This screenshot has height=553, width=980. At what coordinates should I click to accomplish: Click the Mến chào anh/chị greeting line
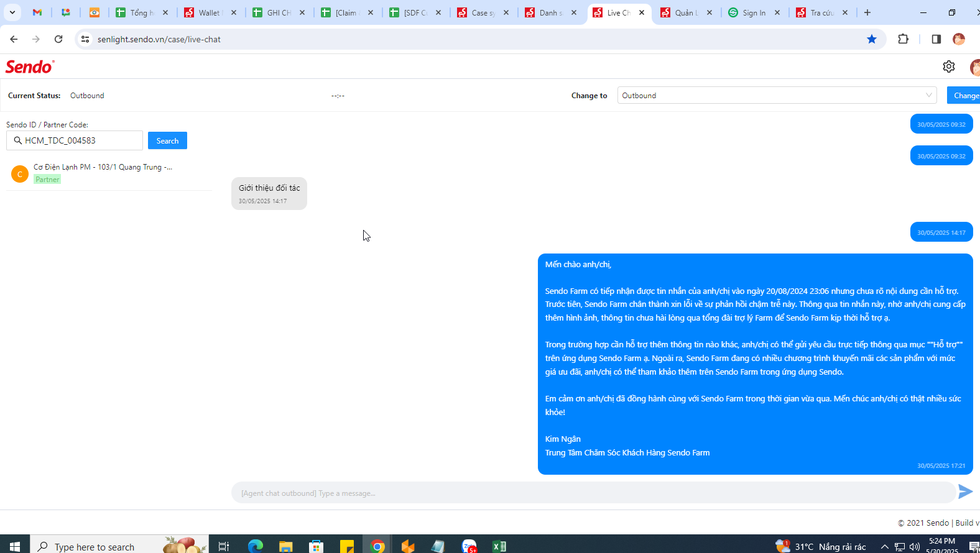point(578,264)
